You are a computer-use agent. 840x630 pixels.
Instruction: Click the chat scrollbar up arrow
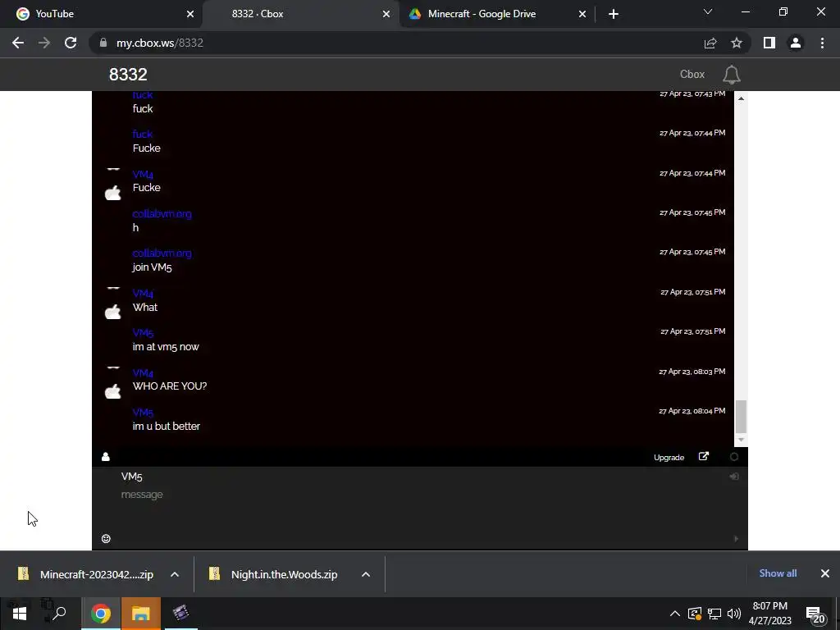pyautogui.click(x=741, y=98)
